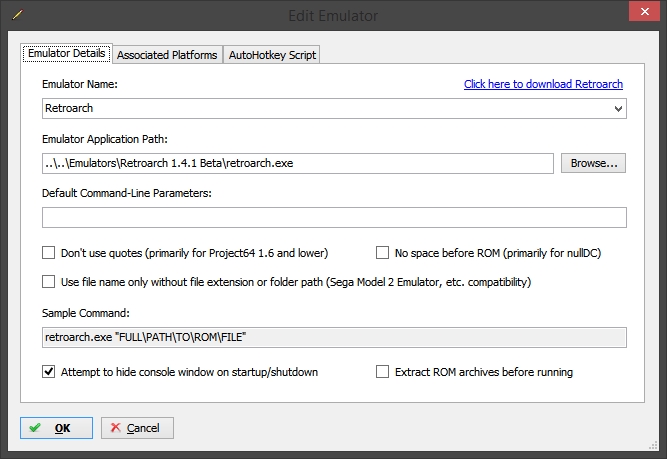Browse for the emulator executable
The image size is (667, 459).
click(x=593, y=163)
